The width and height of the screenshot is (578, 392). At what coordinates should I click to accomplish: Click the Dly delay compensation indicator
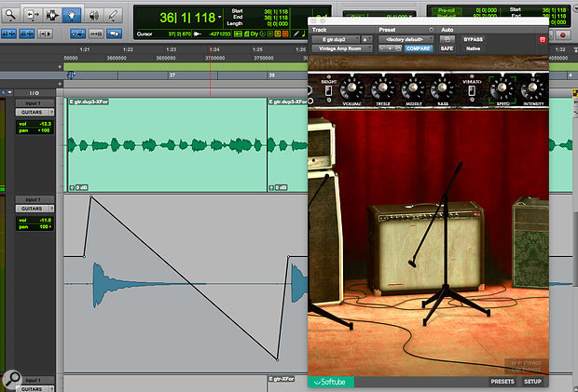(254, 34)
